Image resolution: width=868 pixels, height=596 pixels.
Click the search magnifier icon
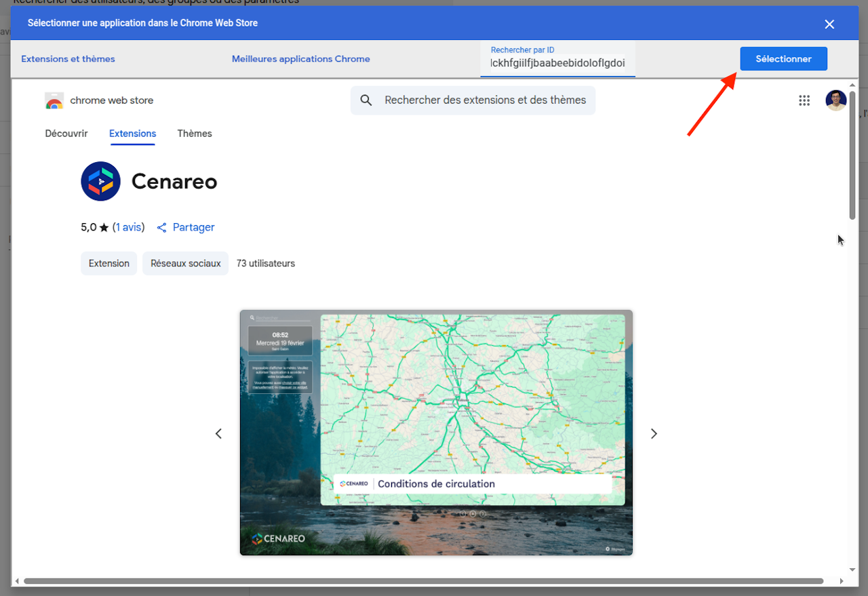pos(366,100)
